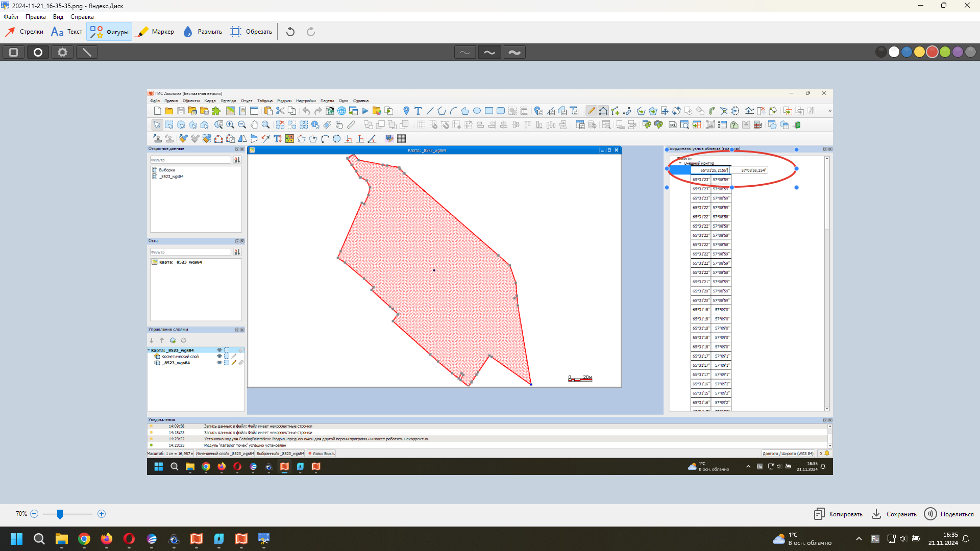Open the Файл menu
The height and width of the screenshot is (551, 980).
coord(11,17)
